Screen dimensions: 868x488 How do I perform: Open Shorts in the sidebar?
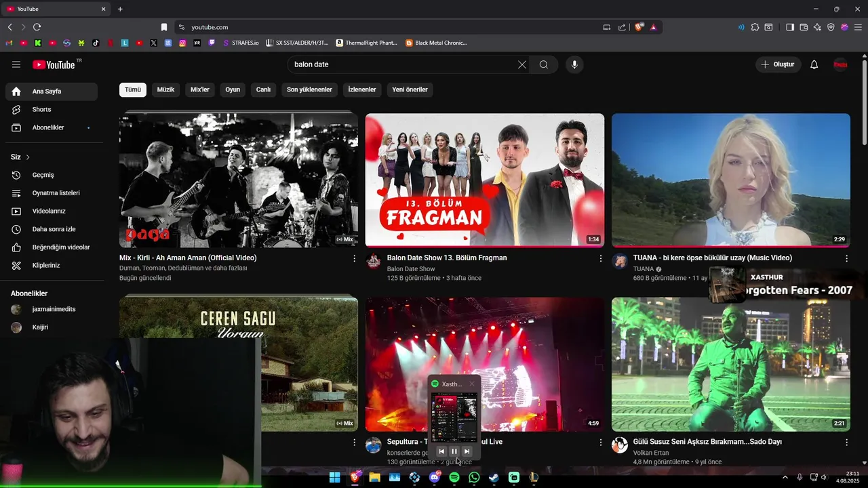(x=52, y=109)
